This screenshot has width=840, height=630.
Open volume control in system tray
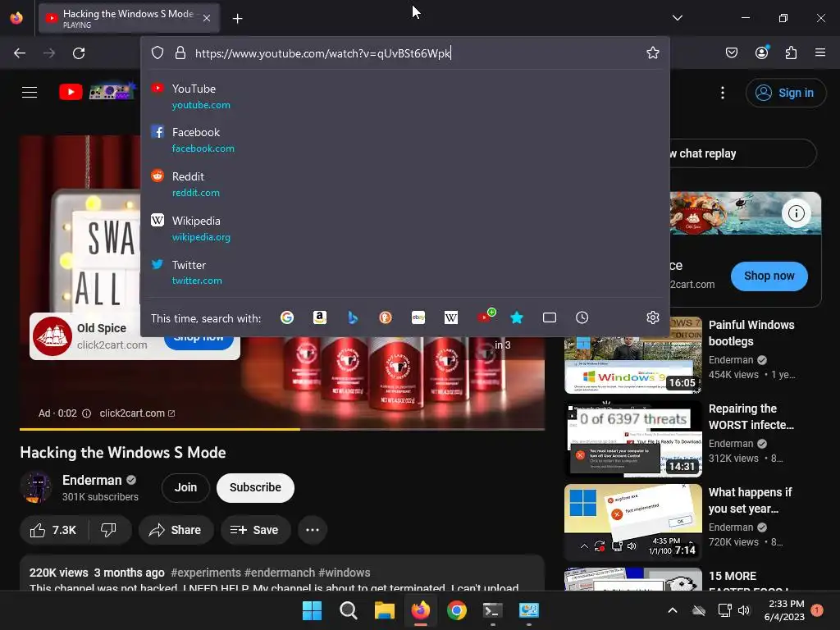(x=744, y=610)
